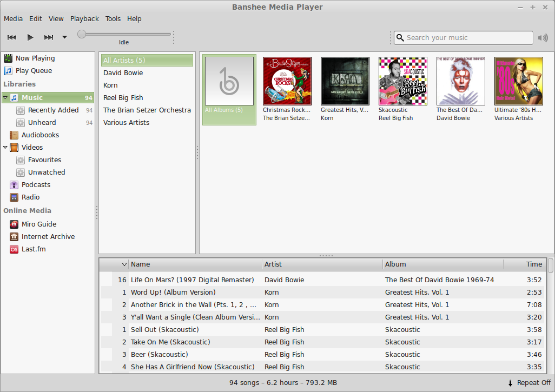Sort tracks by Artist column header

[322, 264]
